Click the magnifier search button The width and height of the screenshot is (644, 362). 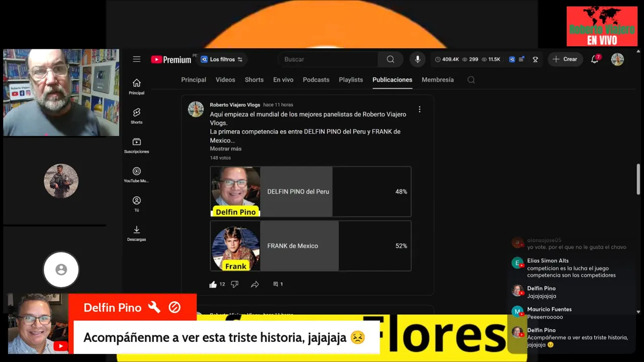tap(390, 59)
